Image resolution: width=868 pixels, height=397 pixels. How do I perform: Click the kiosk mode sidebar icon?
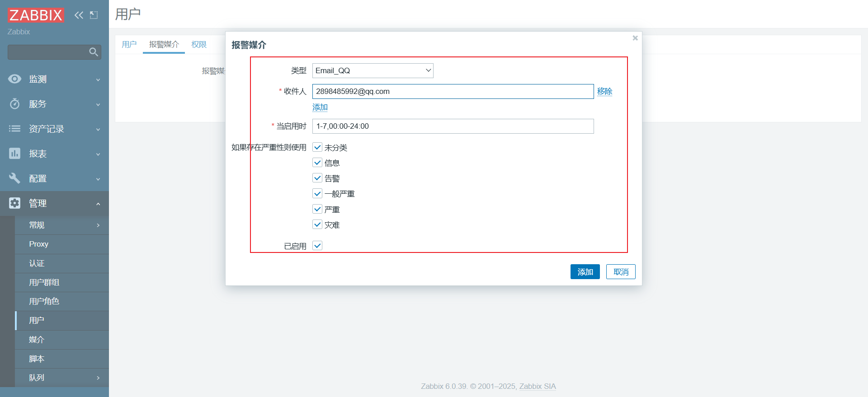(x=94, y=15)
